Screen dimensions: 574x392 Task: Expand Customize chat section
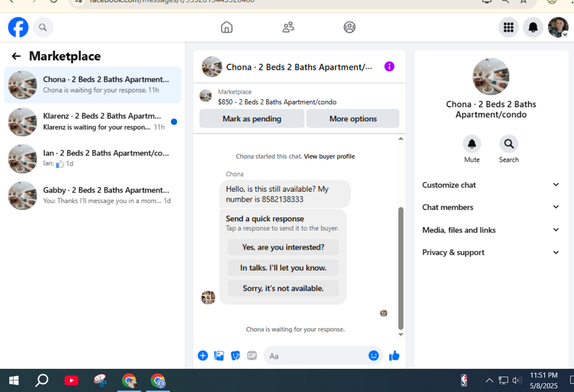pyautogui.click(x=491, y=185)
